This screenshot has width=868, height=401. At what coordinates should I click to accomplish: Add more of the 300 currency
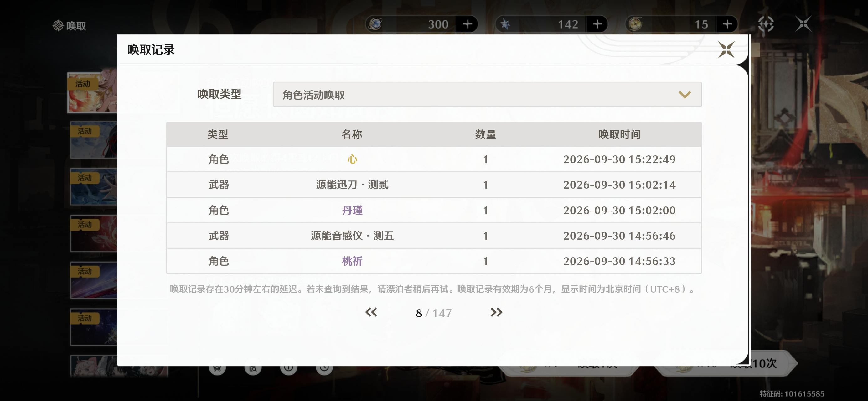click(468, 24)
